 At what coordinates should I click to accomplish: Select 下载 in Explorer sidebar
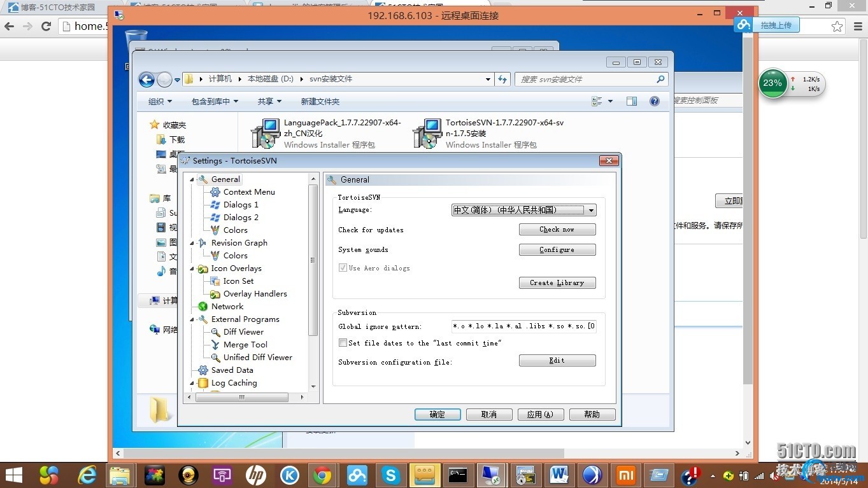177,139
